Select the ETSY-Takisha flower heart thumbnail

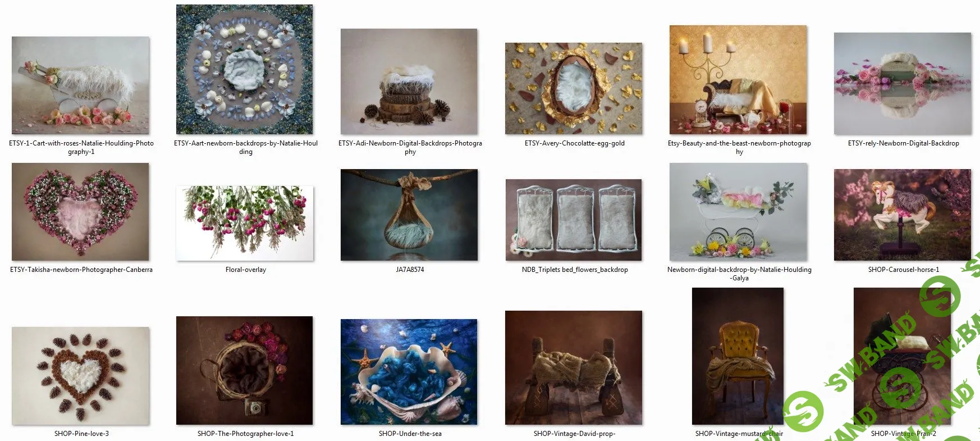(x=80, y=212)
